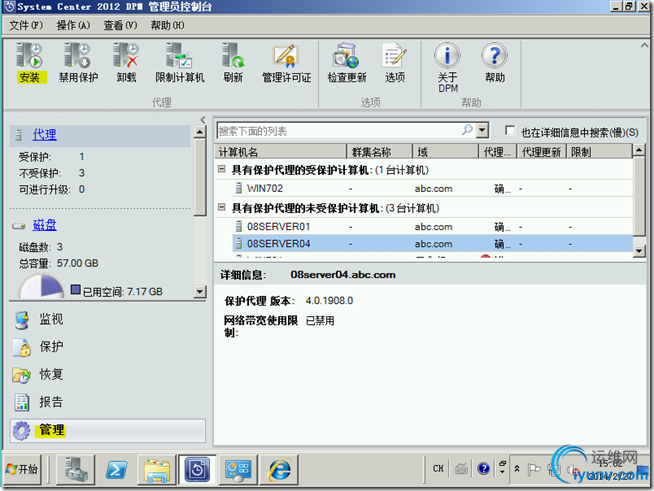Click the tray help icon
The width and height of the screenshot is (654, 491).
(483, 469)
